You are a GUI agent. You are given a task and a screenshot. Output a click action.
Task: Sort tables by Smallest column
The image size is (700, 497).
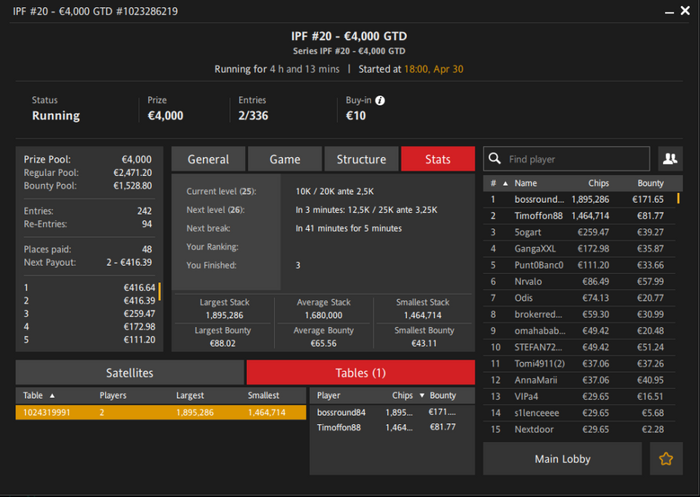coord(263,395)
